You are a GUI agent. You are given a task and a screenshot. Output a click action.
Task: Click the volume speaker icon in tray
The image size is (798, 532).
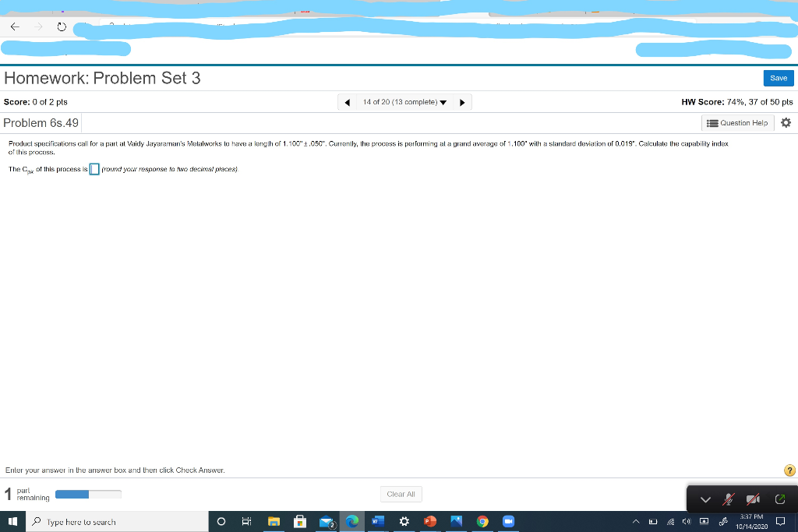[x=687, y=521]
